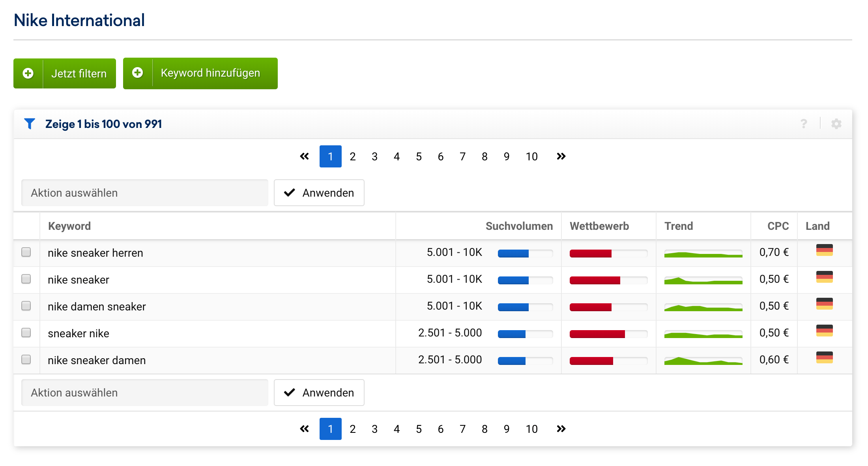Go to first page using top double-left arrows
This screenshot has width=868, height=466.
pyautogui.click(x=304, y=156)
